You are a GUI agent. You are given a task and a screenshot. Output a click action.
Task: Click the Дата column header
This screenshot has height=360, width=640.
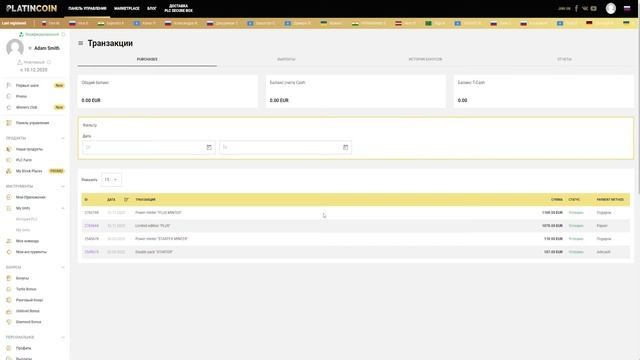click(x=111, y=200)
